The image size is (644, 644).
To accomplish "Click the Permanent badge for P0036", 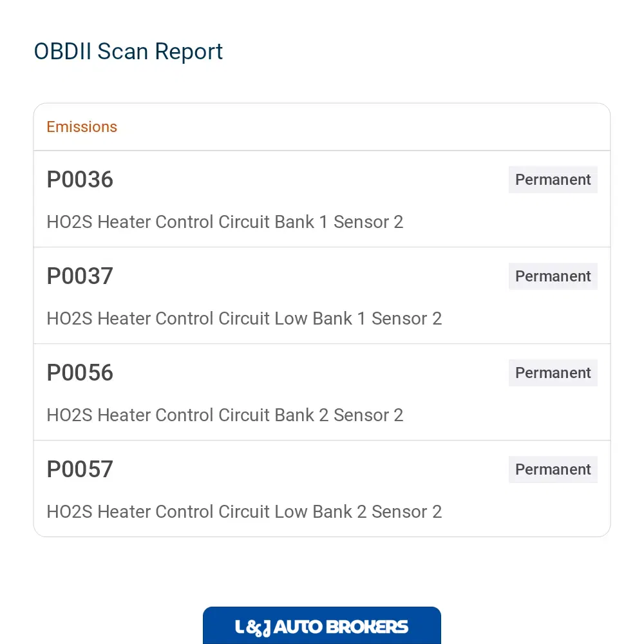I will click(x=553, y=180).
